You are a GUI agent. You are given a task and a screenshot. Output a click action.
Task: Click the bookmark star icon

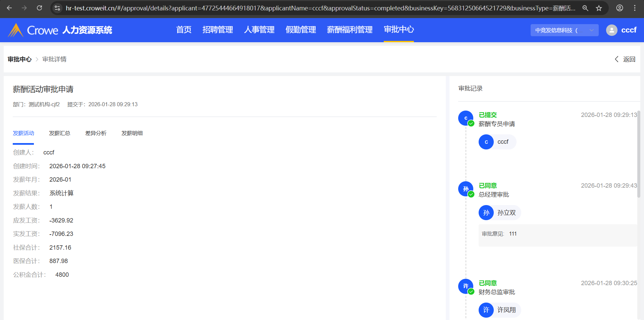[x=599, y=8]
